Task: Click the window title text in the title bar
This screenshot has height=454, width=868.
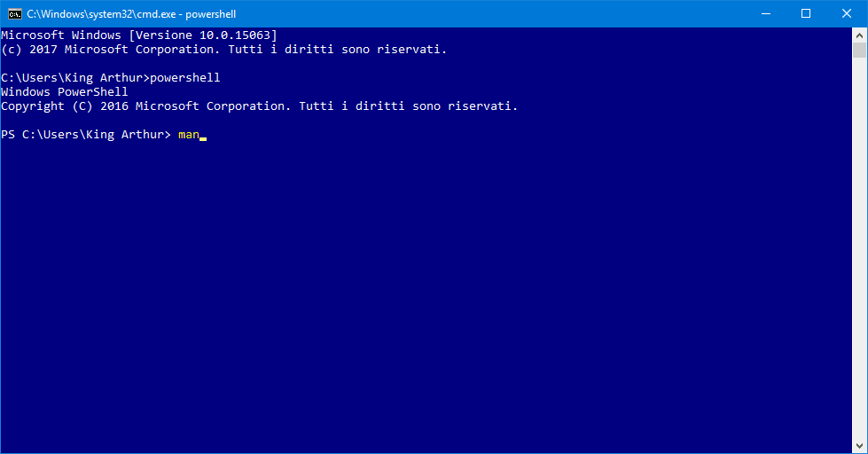Action: coord(132,14)
